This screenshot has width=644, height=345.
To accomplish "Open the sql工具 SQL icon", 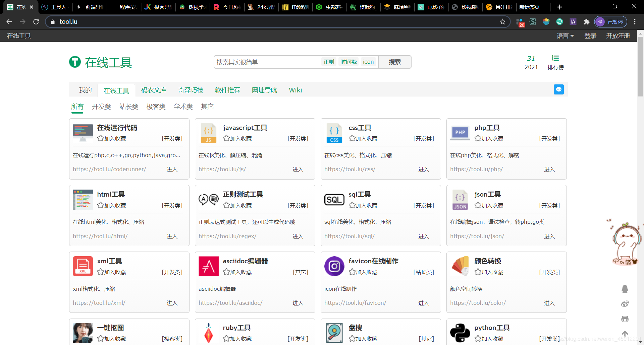I will [x=334, y=200].
